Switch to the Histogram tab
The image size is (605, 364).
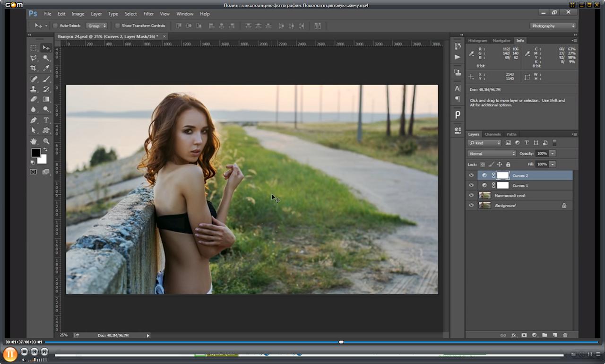click(x=477, y=41)
